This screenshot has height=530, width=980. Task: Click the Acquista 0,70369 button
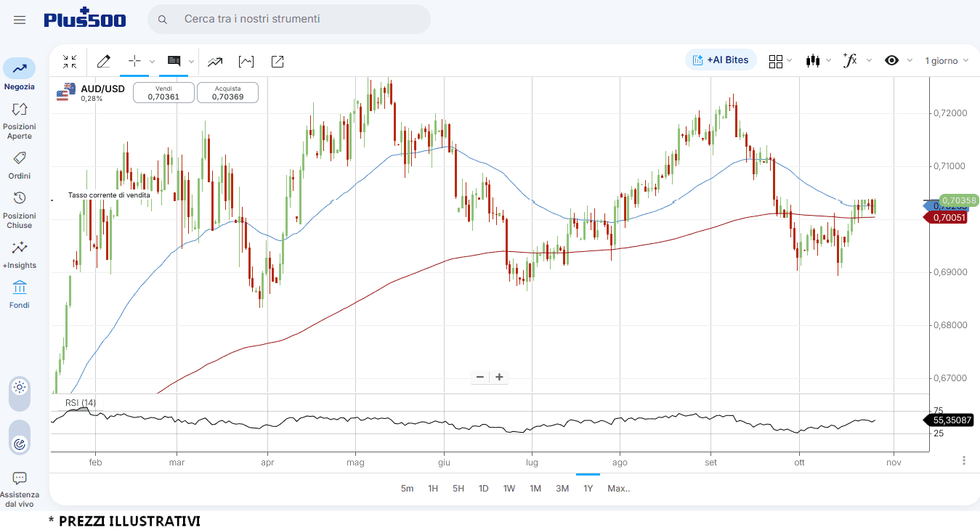point(227,92)
